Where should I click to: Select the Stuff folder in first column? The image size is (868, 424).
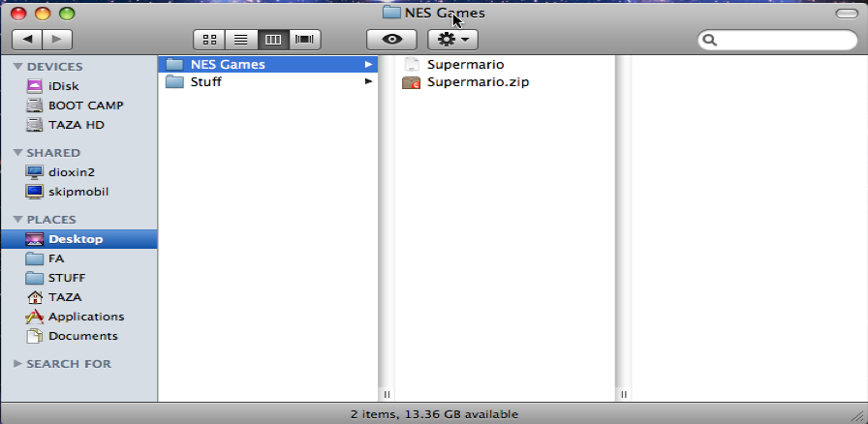pos(268,82)
